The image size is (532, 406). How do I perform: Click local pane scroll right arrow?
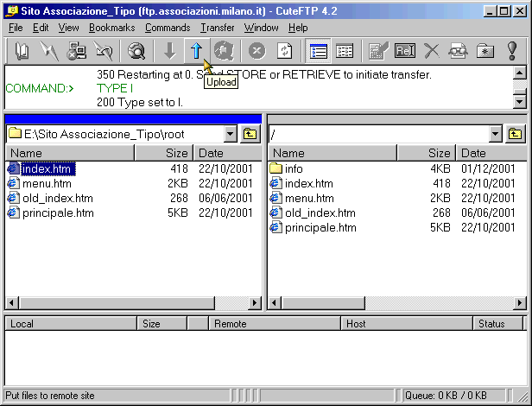[255, 303]
